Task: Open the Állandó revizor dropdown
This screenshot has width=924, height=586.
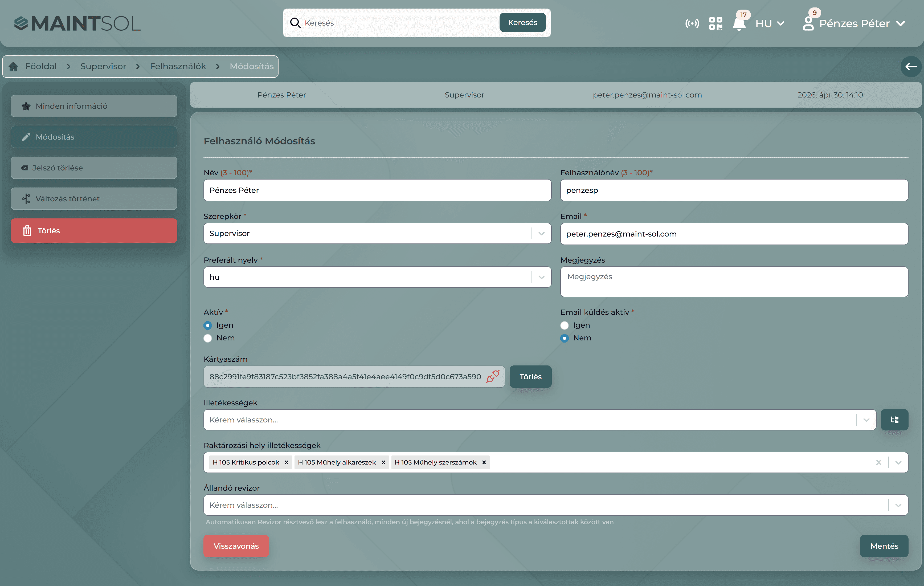Action: pos(556,505)
